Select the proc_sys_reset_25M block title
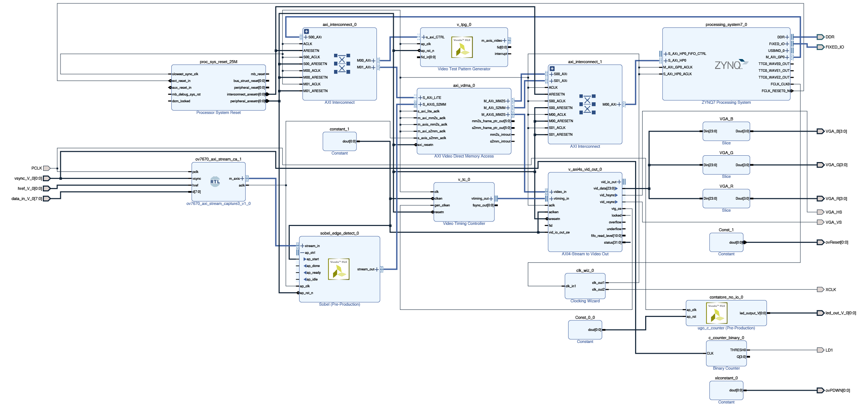Screen dimensions: 868x411 [218, 62]
